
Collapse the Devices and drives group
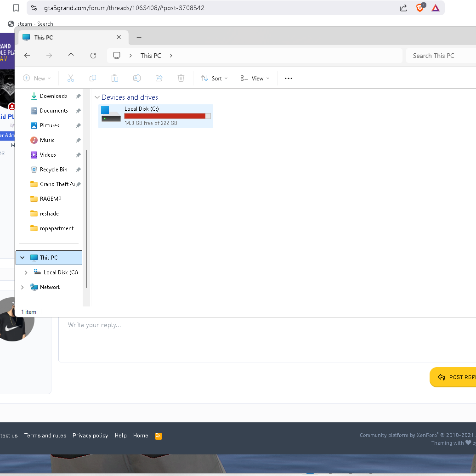97,97
